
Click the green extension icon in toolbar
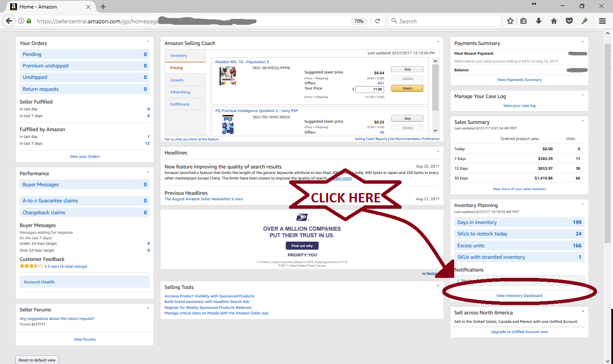point(585,21)
